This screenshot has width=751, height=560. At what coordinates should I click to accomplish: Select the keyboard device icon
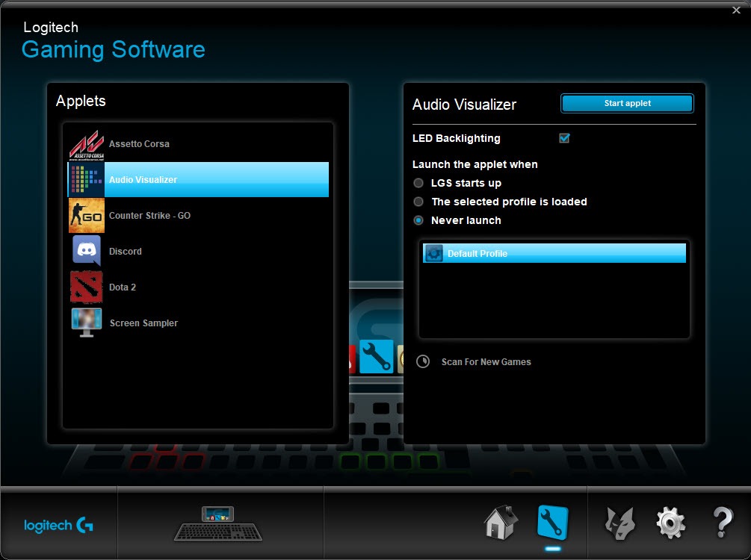click(x=218, y=523)
